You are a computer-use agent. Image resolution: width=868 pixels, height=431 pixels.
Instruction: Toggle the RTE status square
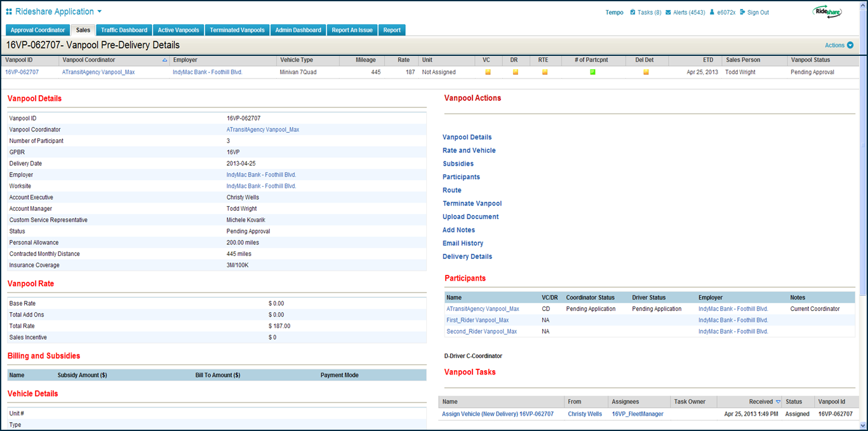pyautogui.click(x=544, y=72)
